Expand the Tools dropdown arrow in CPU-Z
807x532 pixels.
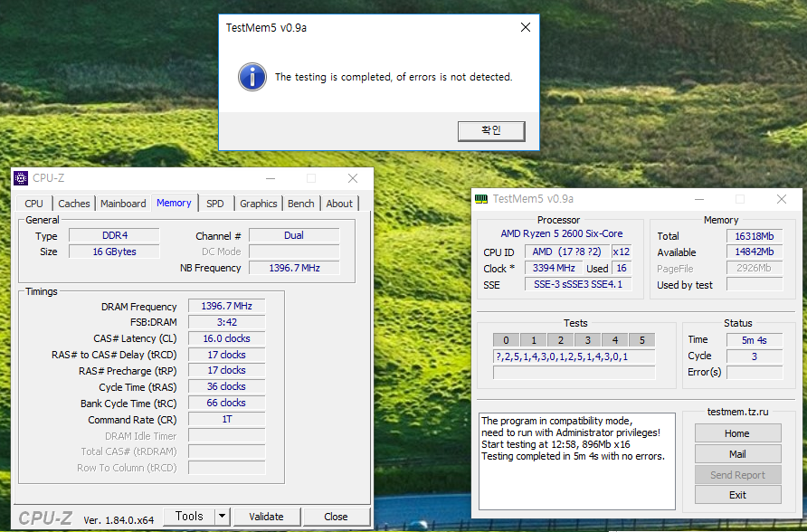pyautogui.click(x=222, y=516)
